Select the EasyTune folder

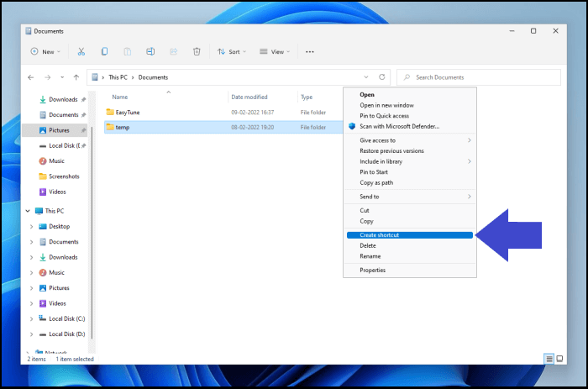click(x=129, y=112)
